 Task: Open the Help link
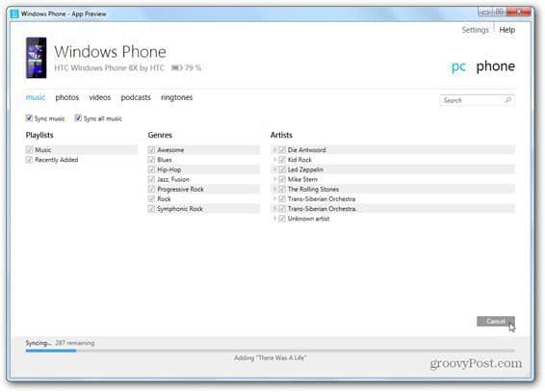tap(507, 30)
